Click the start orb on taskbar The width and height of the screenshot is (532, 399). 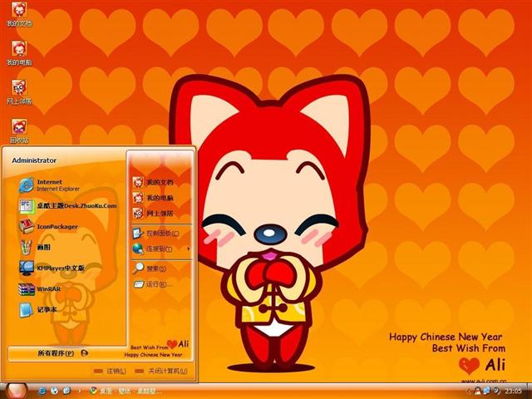pos(16,391)
